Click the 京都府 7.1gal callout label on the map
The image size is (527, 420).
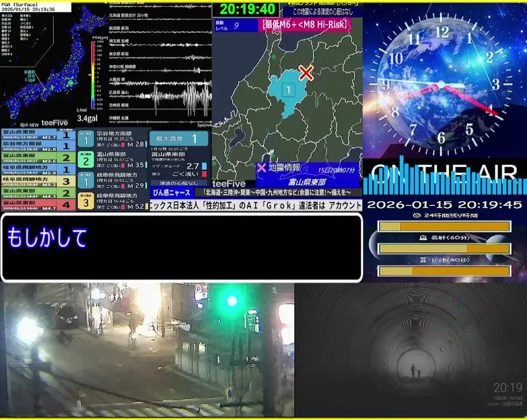point(30,76)
